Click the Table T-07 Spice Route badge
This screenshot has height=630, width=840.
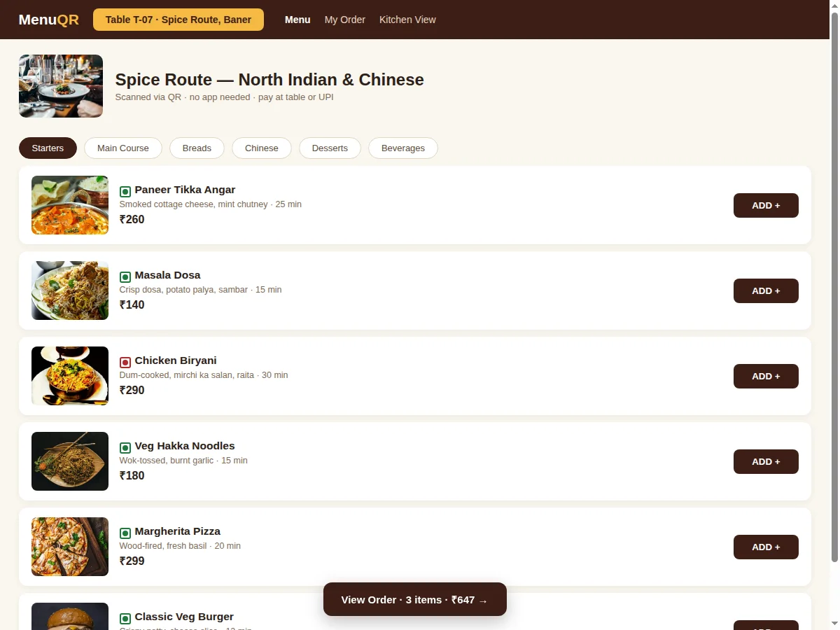pyautogui.click(x=178, y=20)
